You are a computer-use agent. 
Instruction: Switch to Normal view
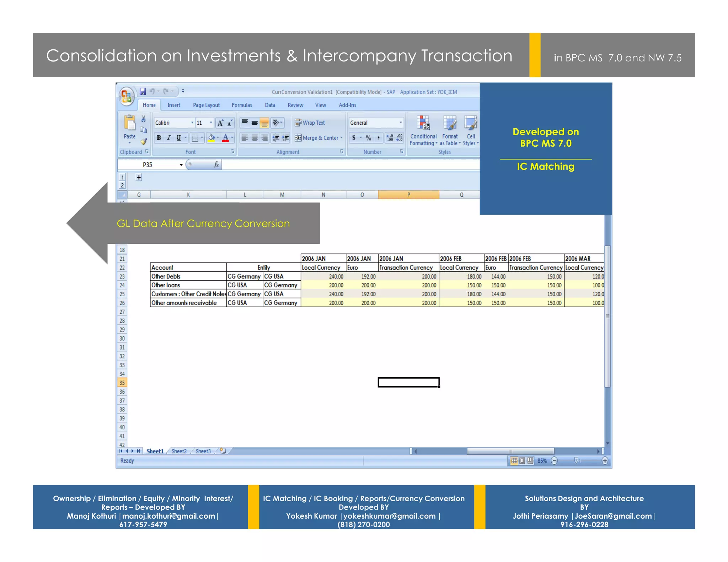[514, 461]
